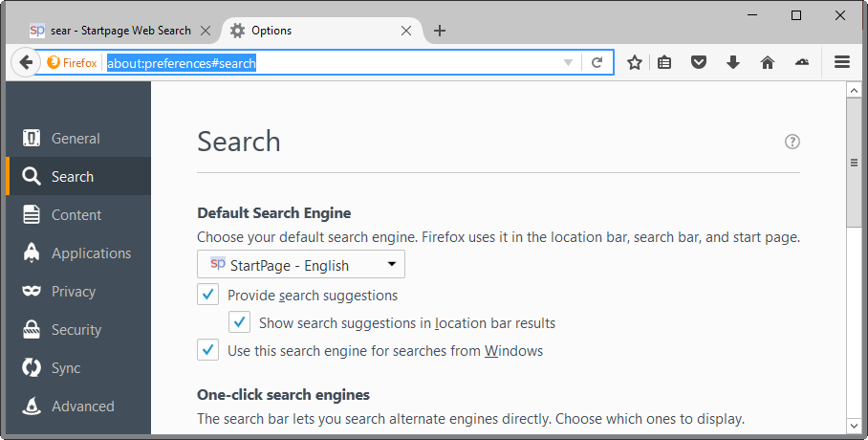Image resolution: width=868 pixels, height=440 pixels.
Task: Select the Options tab
Action: pos(321,31)
